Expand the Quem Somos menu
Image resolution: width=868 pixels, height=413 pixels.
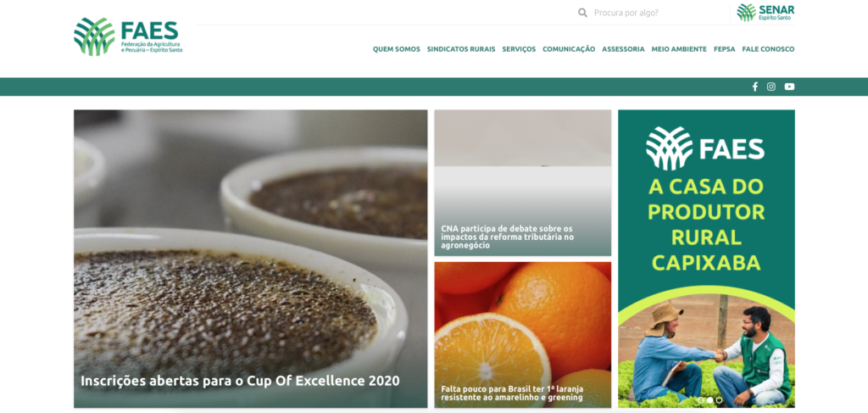coord(397,48)
